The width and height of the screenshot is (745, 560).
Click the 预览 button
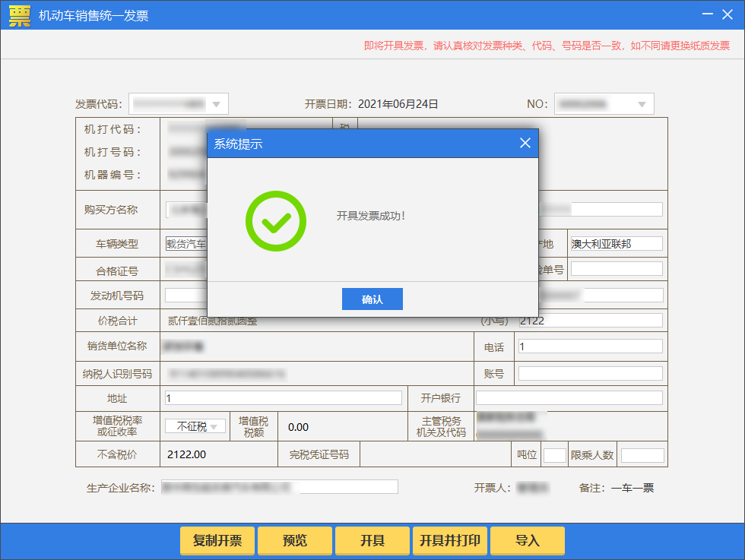(295, 541)
